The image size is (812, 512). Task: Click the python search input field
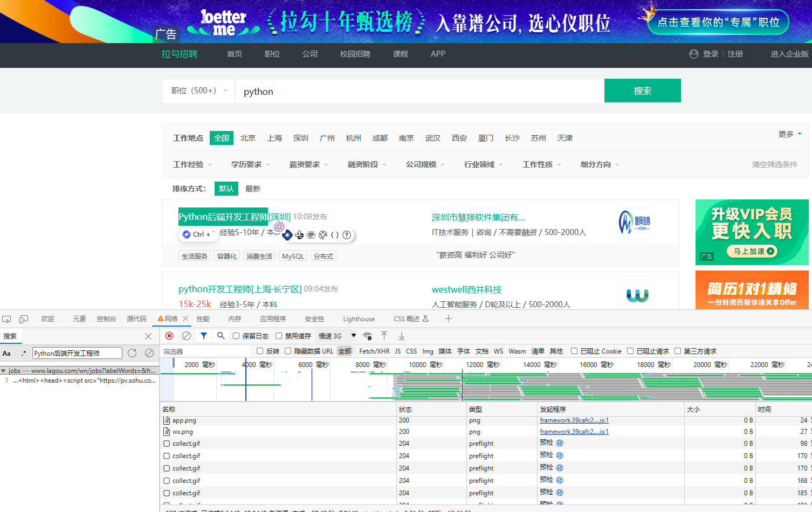pyautogui.click(x=419, y=91)
